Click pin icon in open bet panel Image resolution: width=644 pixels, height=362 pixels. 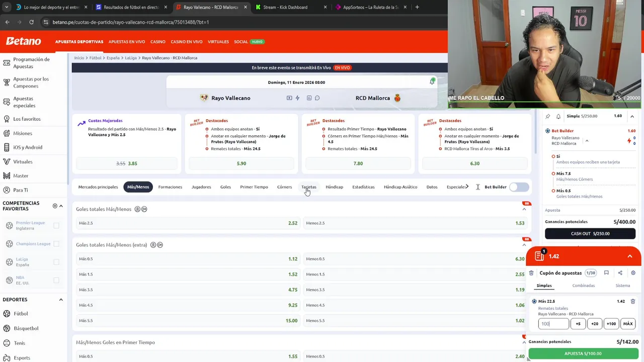548,116
